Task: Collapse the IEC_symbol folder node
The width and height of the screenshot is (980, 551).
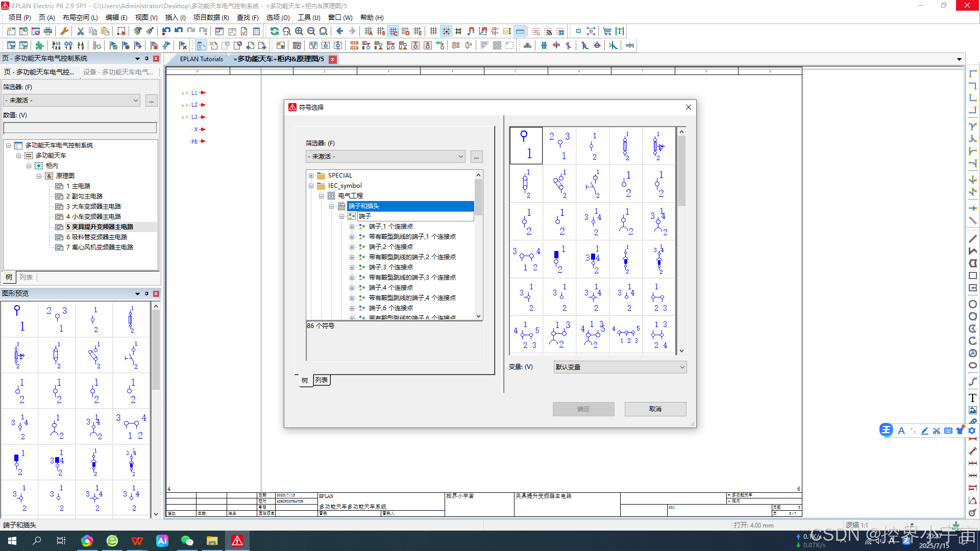Action: (311, 186)
